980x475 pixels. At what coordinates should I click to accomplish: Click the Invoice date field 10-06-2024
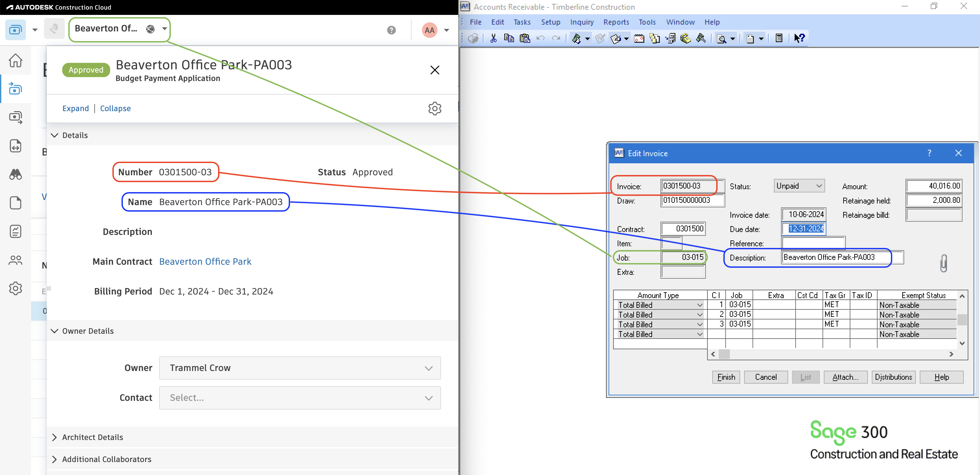[803, 214]
